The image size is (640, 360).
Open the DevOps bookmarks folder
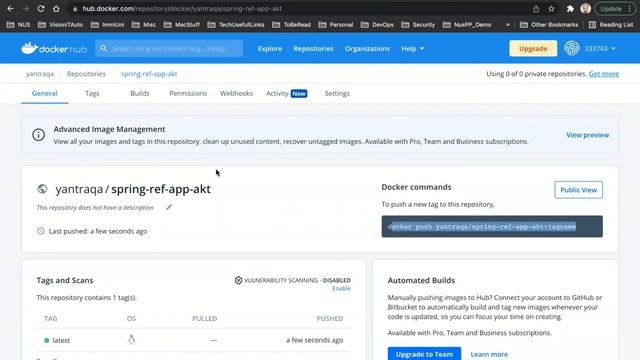click(378, 24)
